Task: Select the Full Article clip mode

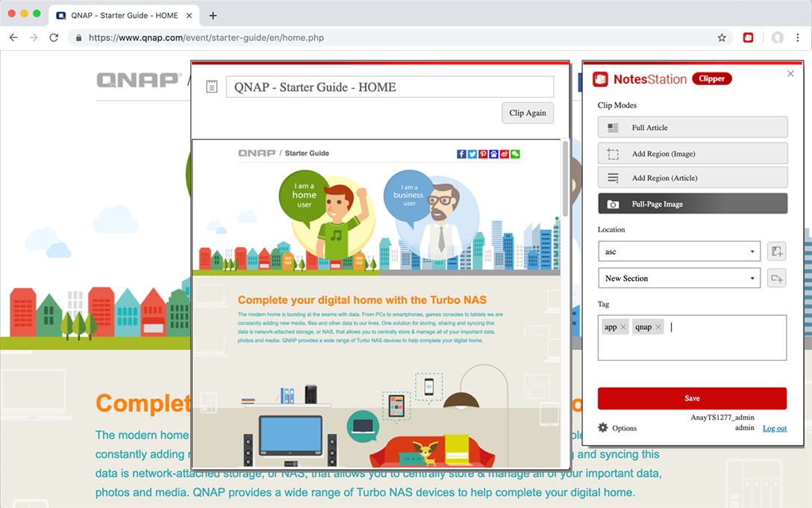Action: coord(692,126)
